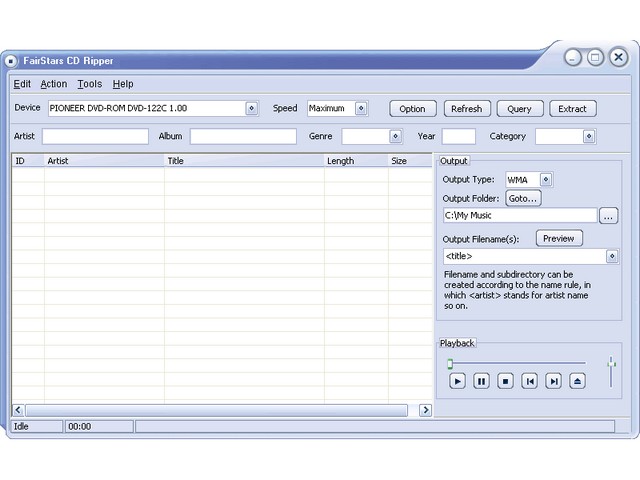This screenshot has width=640, height=480.
Task: Click the Album input field
Action: click(x=243, y=136)
